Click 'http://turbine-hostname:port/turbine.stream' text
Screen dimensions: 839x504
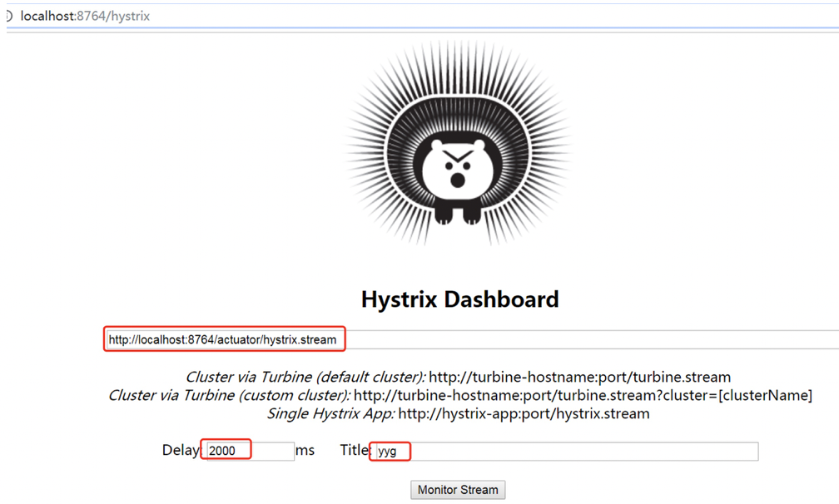pyautogui.click(x=579, y=377)
